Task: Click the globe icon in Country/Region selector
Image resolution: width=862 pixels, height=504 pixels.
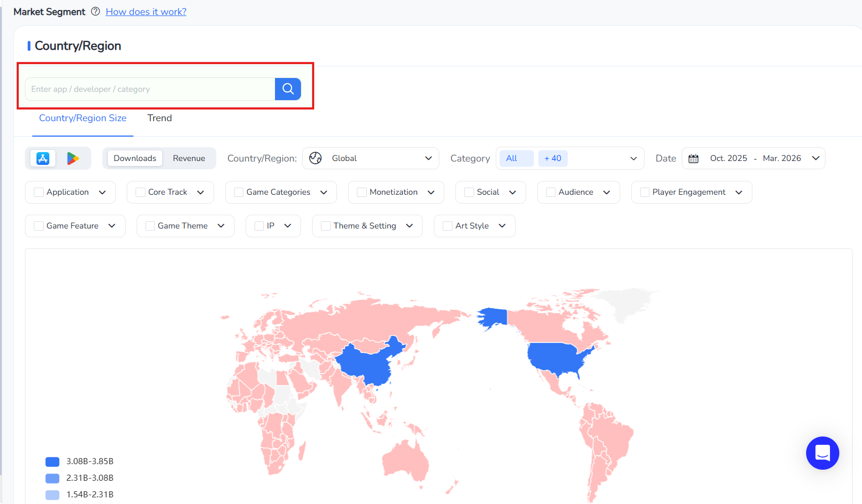Action: point(315,158)
